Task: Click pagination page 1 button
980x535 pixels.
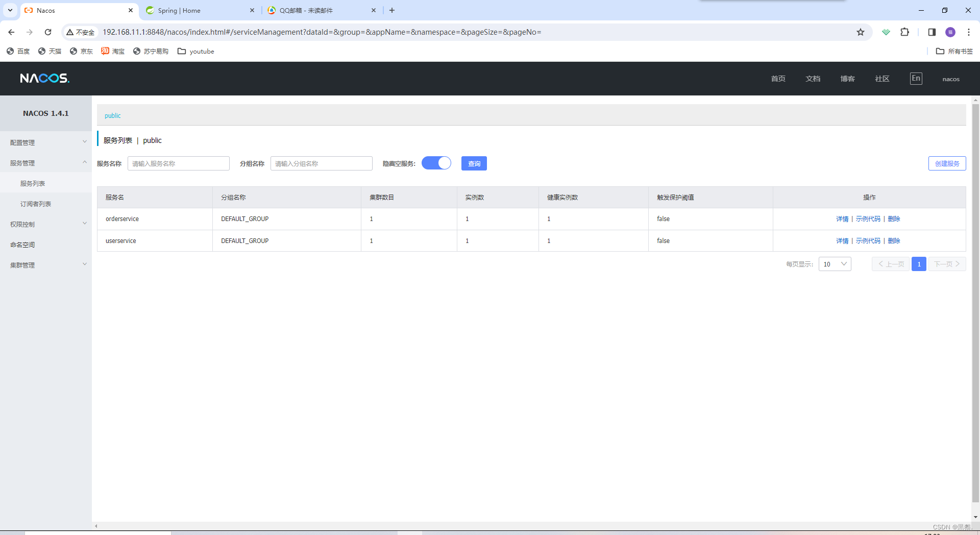Action: [919, 264]
